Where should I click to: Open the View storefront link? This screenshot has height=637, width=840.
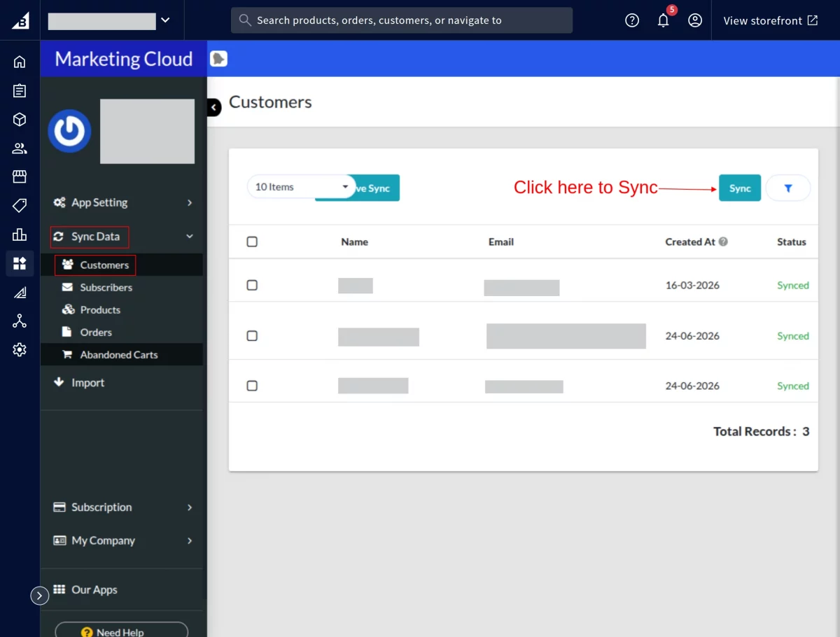click(771, 20)
